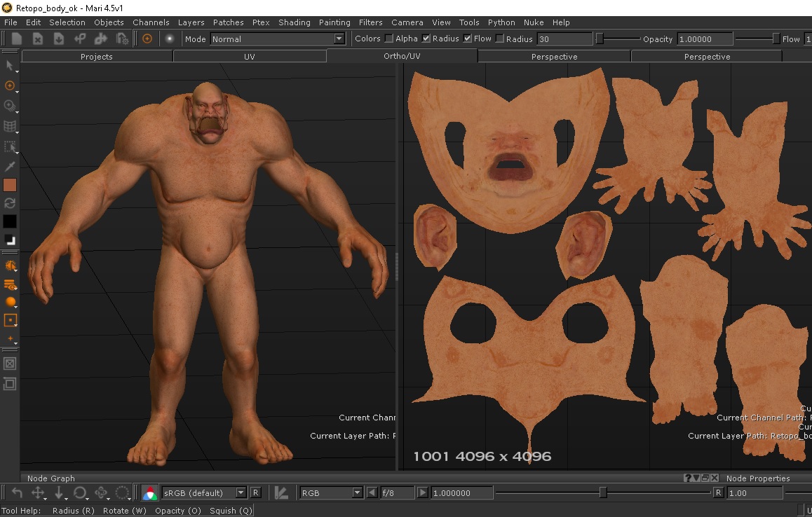The image size is (812, 517).
Task: Click the brush Radius slider handle
Action: (600, 39)
